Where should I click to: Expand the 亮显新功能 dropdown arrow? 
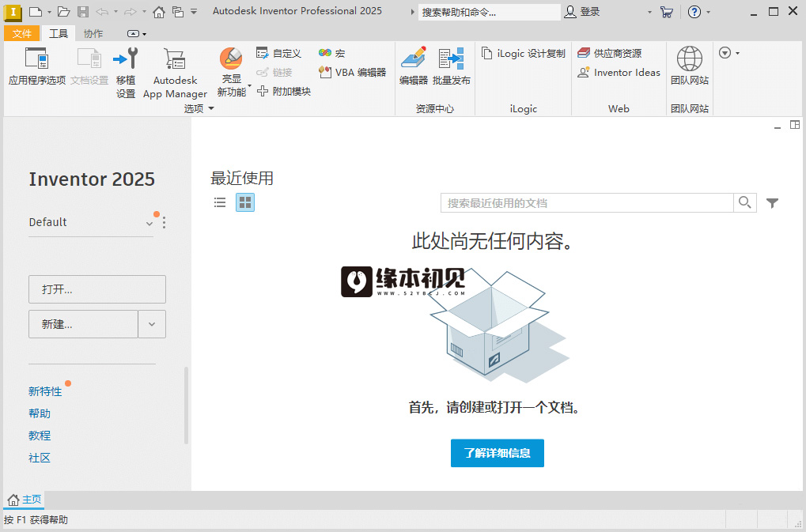pyautogui.click(x=250, y=85)
